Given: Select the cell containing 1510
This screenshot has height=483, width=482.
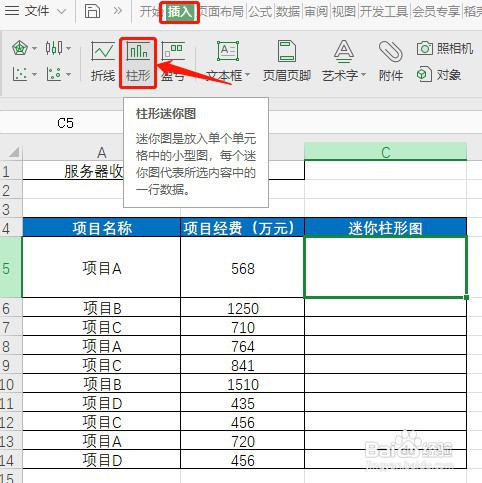Looking at the screenshot, I should point(242,384).
